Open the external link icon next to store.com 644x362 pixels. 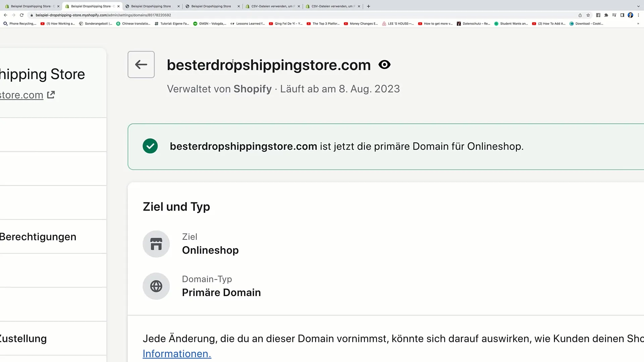coord(51,95)
